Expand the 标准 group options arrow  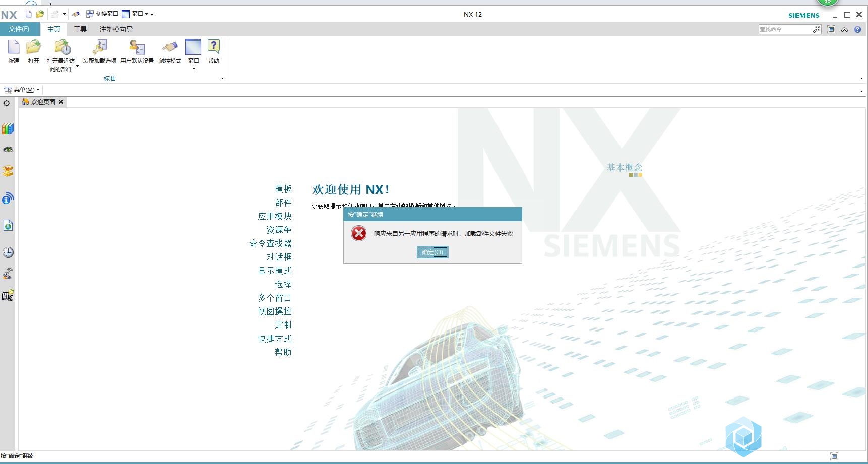[x=222, y=78]
